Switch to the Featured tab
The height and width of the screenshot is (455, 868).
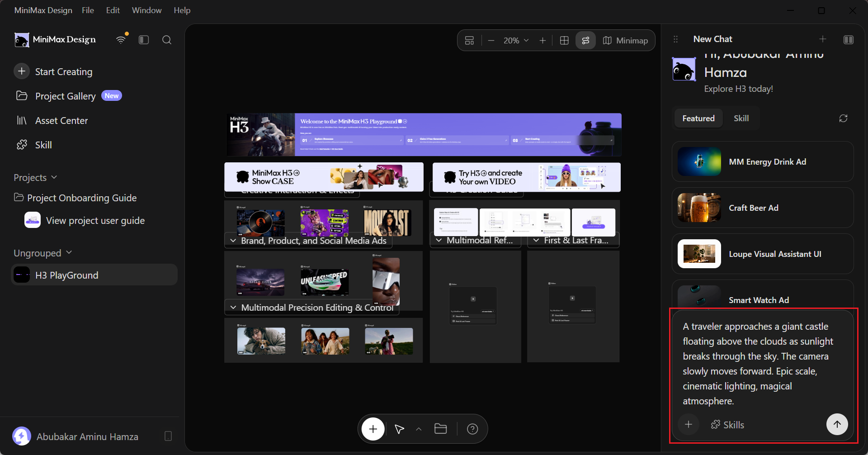(x=698, y=118)
